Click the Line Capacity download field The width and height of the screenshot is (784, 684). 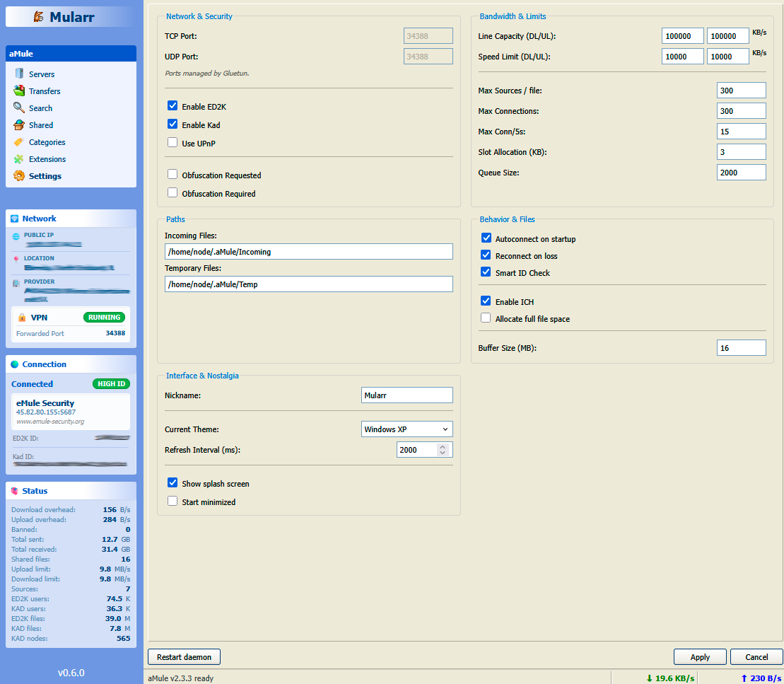[x=682, y=36]
